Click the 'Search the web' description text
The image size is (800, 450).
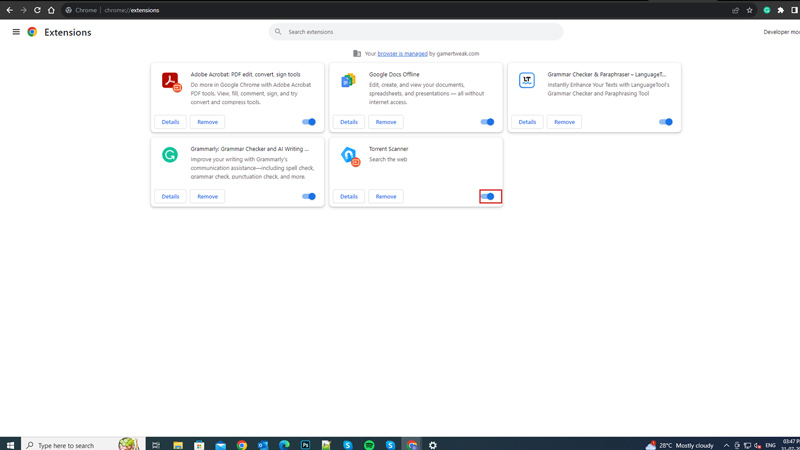(388, 159)
